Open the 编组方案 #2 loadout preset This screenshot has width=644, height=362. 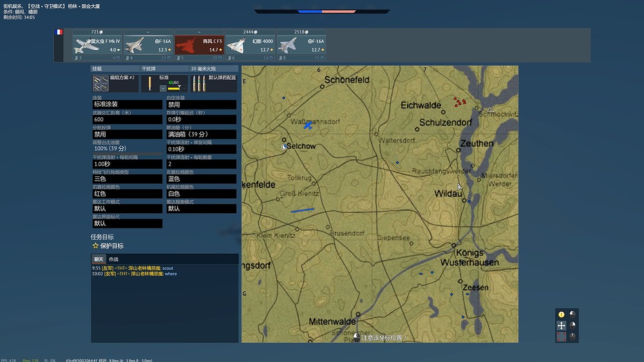pyautogui.click(x=115, y=83)
